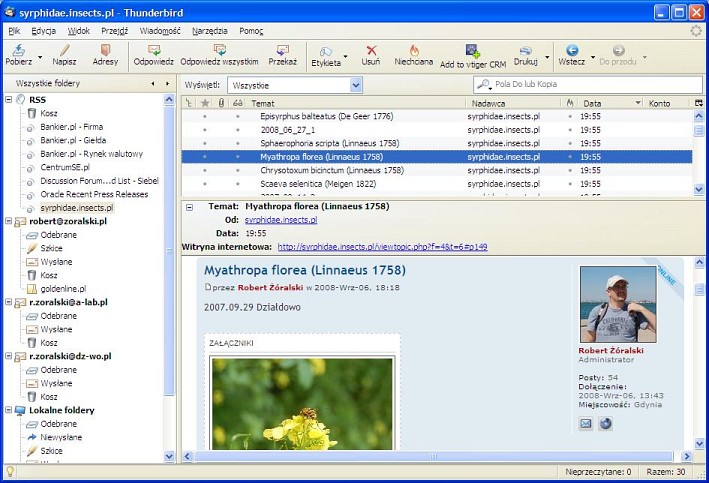Image resolution: width=709 pixels, height=483 pixels.
Task: Delete message with the Usuń icon
Action: pyautogui.click(x=371, y=50)
